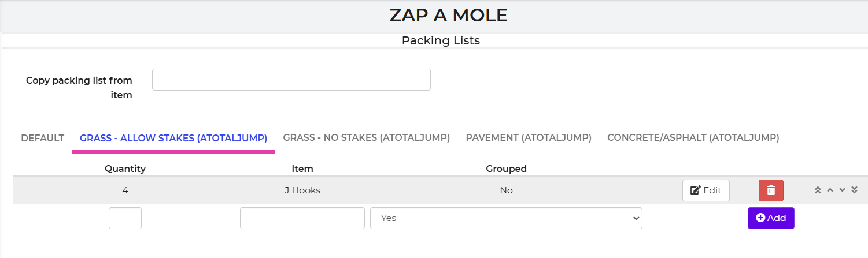Click the Quantity column header
The height and width of the screenshot is (258, 868).
coord(125,169)
